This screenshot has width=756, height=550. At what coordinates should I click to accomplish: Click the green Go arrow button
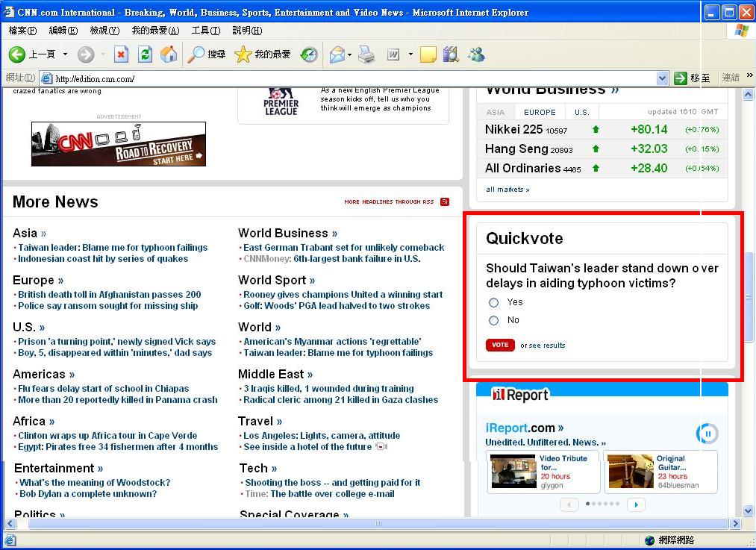tap(681, 78)
